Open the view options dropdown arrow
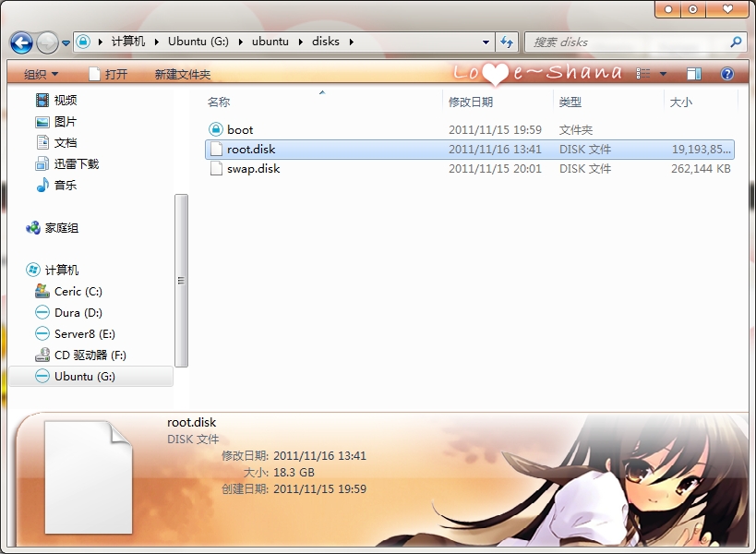The height and width of the screenshot is (554, 756). [663, 74]
